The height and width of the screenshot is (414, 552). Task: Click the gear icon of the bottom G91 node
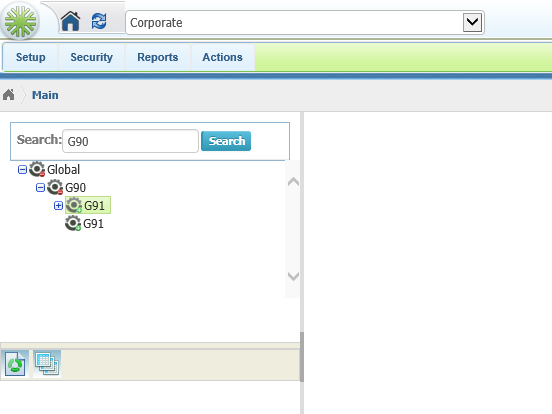point(73,224)
